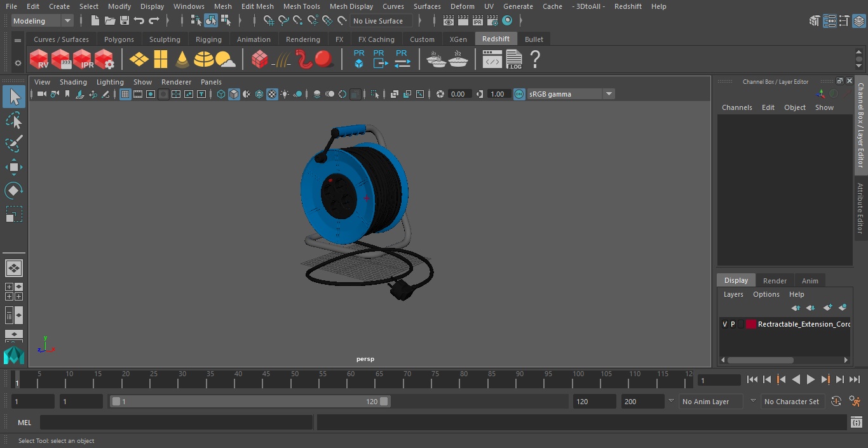The height and width of the screenshot is (448, 868).
Task: Play animation backward
Action: click(x=796, y=379)
